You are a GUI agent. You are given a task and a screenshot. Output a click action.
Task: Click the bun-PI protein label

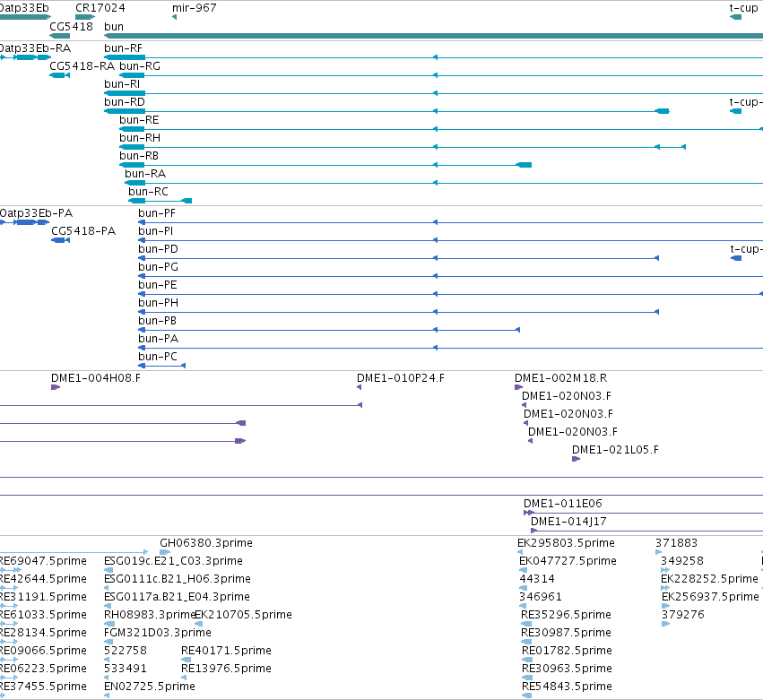tap(155, 231)
